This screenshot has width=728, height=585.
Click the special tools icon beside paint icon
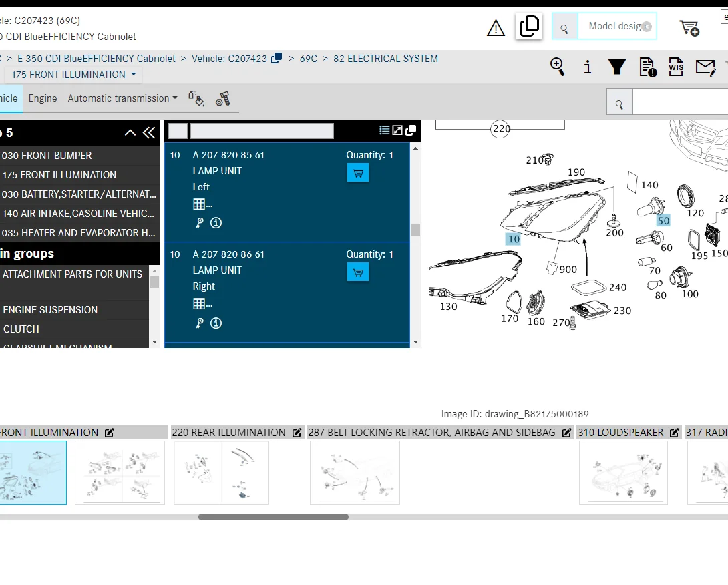[223, 98]
